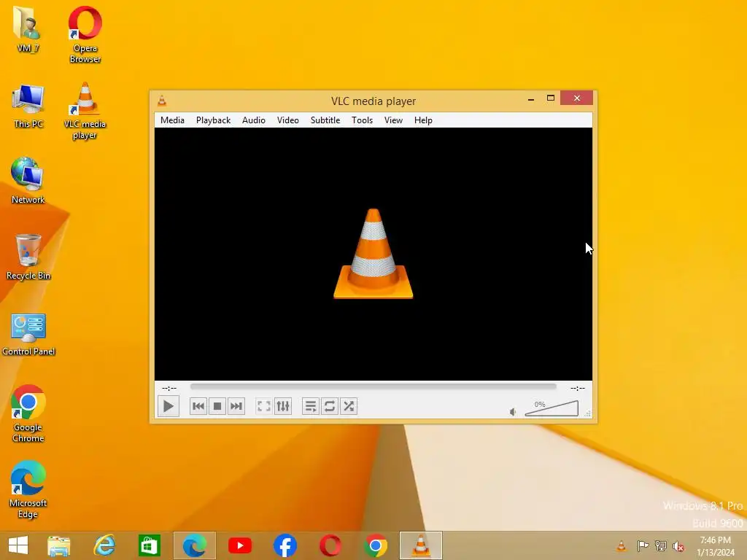Open the Help menu
Image resolution: width=747 pixels, height=560 pixels.
pos(423,120)
